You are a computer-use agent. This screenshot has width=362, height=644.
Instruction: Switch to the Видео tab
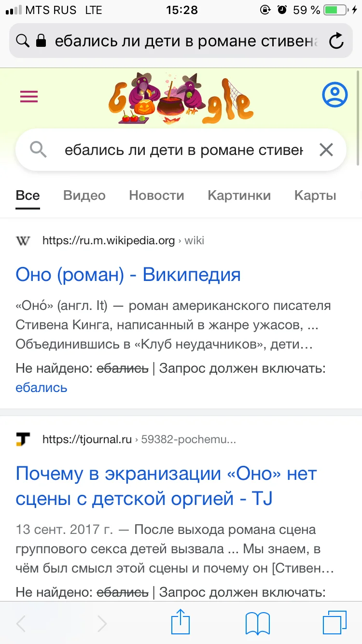(x=84, y=196)
